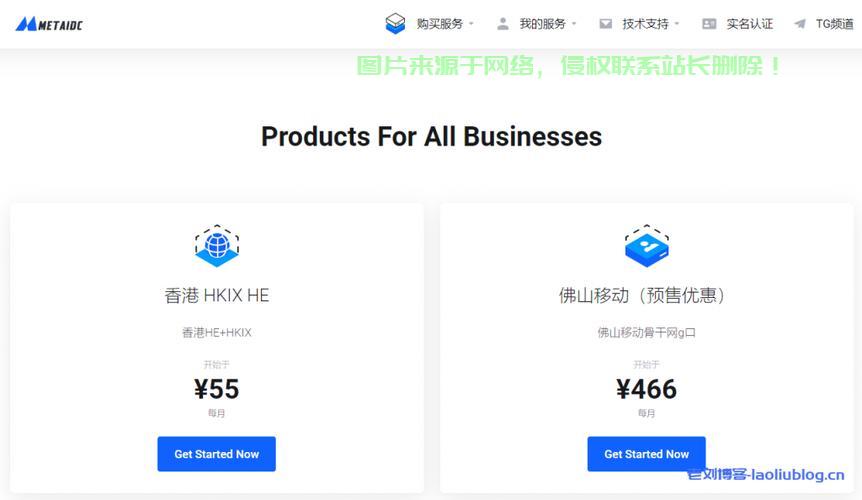Click the paper plane icon beside TG频道

point(800,24)
